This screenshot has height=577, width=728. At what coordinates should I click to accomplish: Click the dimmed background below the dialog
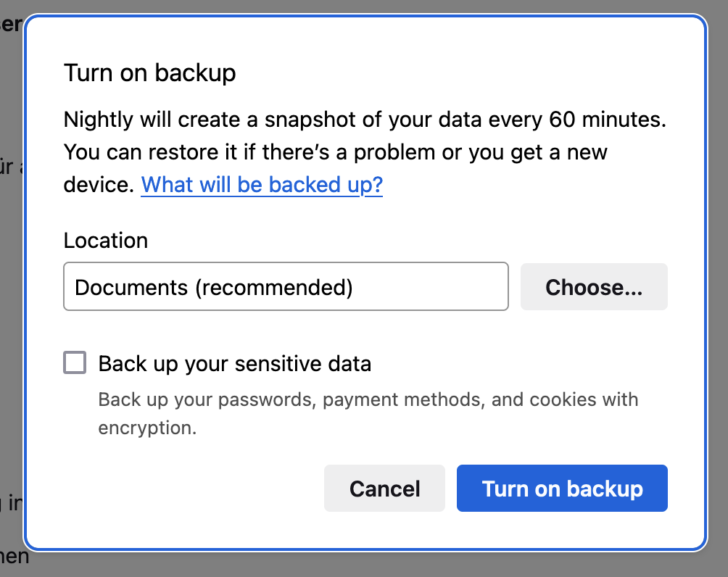tap(364, 564)
